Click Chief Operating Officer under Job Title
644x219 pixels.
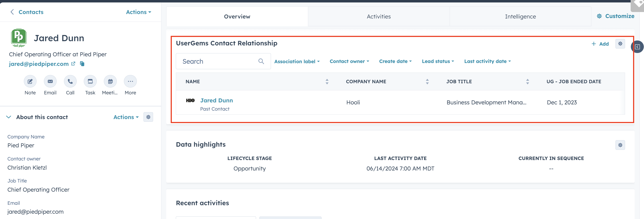(38, 190)
